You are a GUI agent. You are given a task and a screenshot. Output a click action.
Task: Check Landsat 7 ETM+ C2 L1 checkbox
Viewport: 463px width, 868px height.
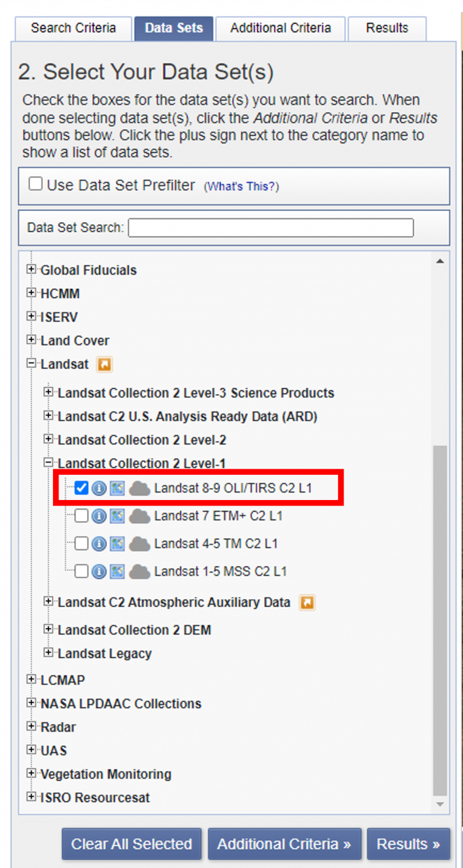pos(81,516)
